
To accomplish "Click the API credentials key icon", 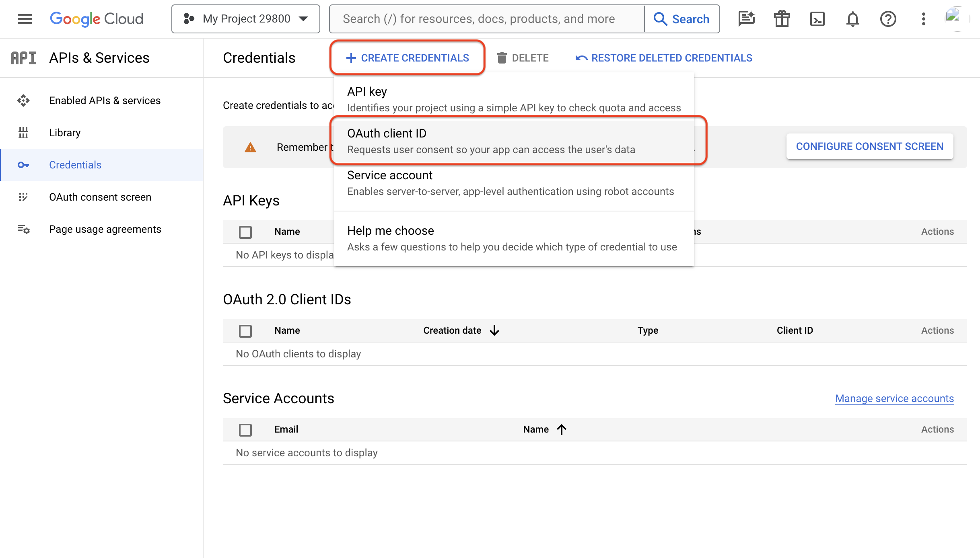I will 24,165.
